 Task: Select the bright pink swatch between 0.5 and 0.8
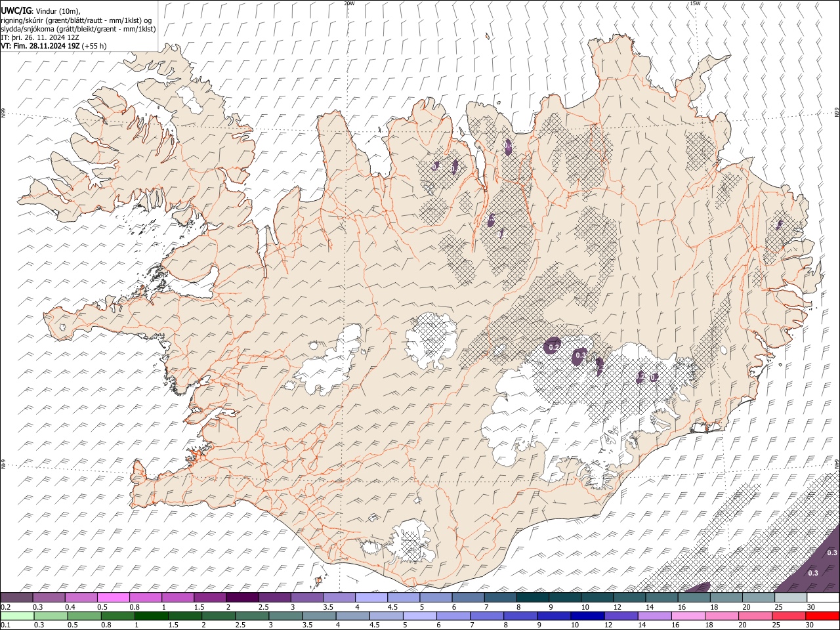[x=114, y=598]
